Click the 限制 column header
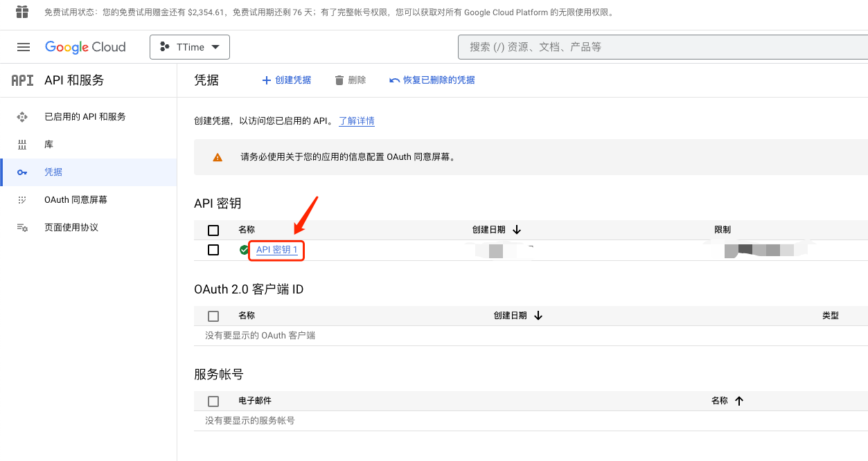The image size is (868, 461). coord(723,230)
